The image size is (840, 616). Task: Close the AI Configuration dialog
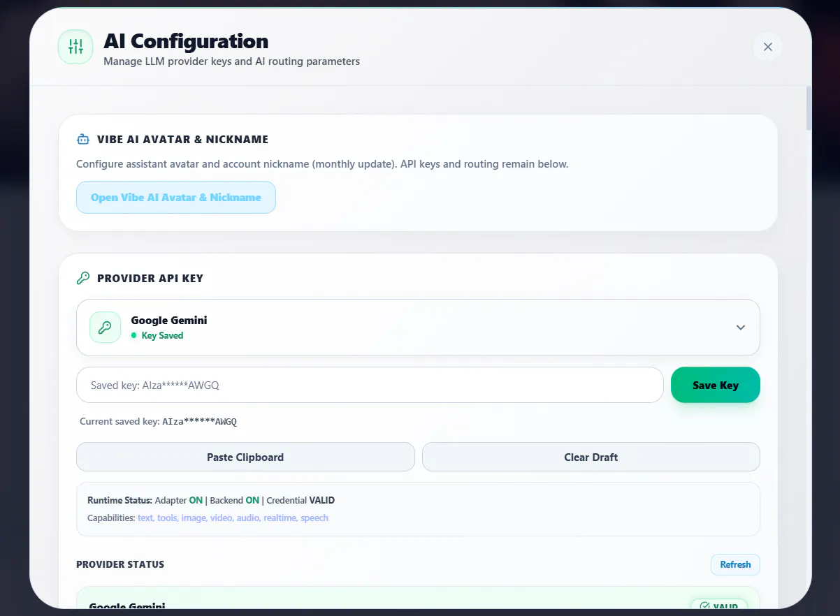[x=768, y=47]
